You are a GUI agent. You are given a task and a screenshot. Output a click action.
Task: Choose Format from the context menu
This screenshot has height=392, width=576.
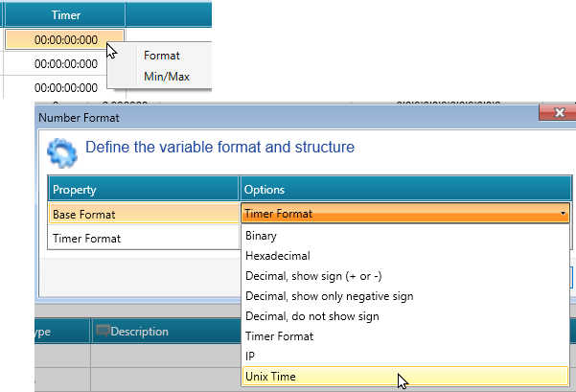tap(160, 56)
